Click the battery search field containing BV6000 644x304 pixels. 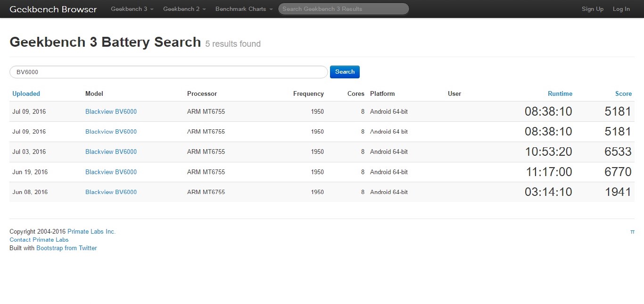(x=169, y=72)
